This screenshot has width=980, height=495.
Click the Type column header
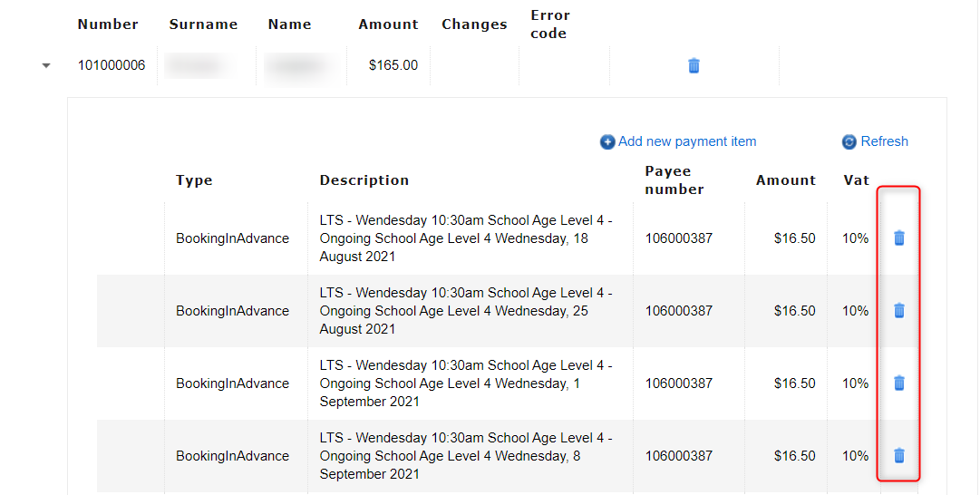point(194,180)
